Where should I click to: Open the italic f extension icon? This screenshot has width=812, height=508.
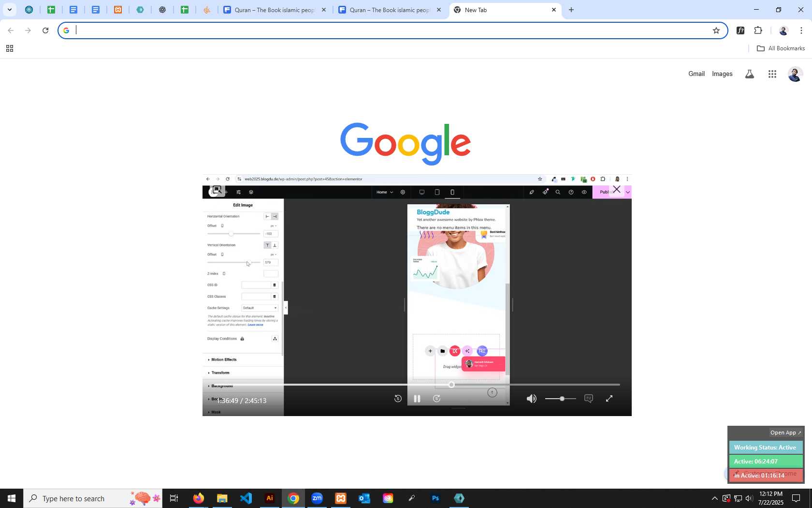click(x=740, y=30)
